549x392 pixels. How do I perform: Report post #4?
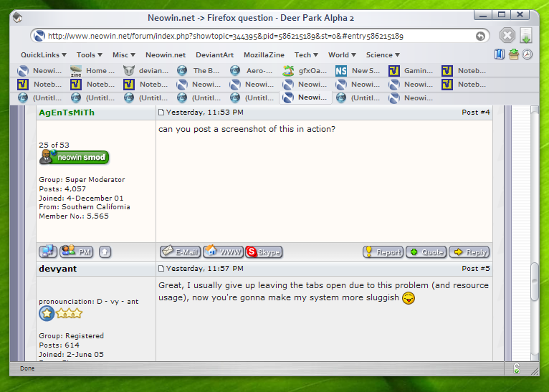[383, 252]
